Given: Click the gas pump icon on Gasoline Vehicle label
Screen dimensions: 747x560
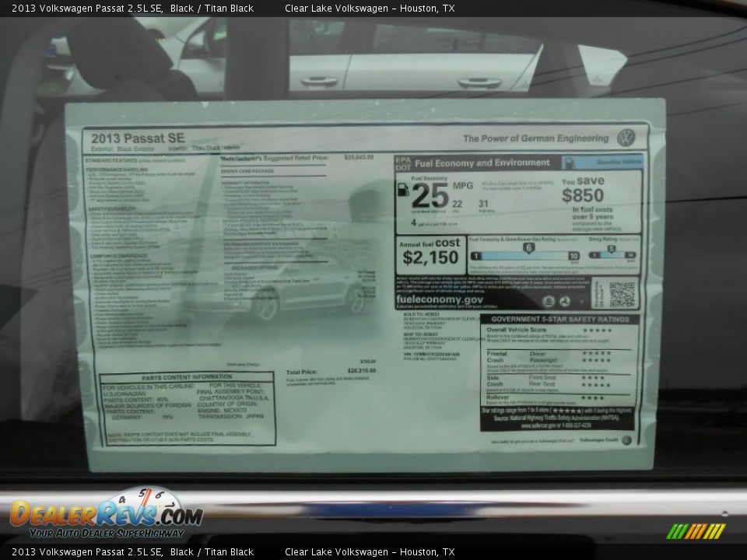Looking at the screenshot, I should coord(570,163).
